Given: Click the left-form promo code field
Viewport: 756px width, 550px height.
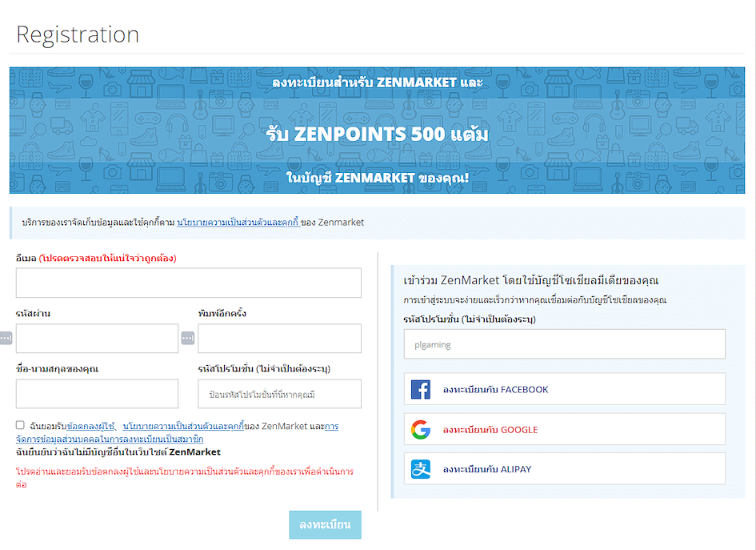Looking at the screenshot, I should (x=280, y=394).
